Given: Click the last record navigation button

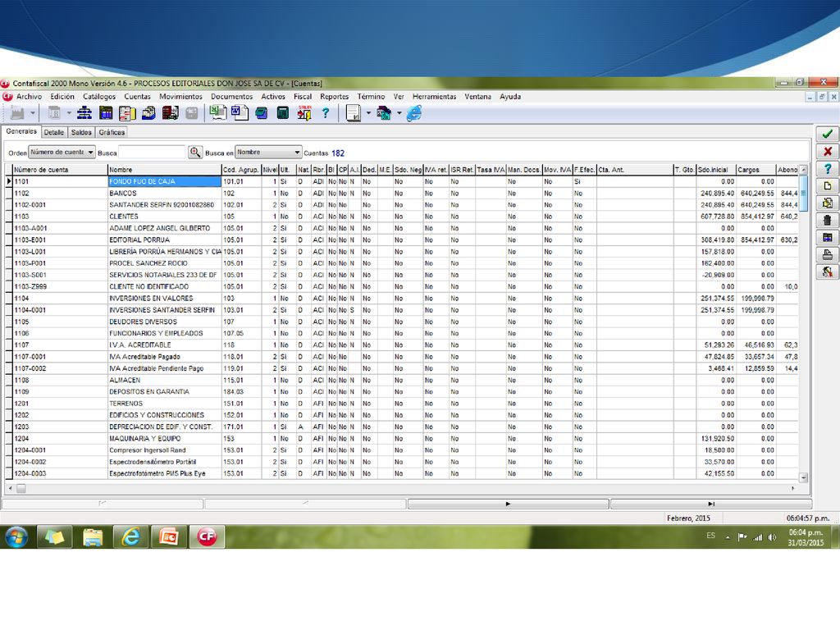Looking at the screenshot, I should (711, 504).
